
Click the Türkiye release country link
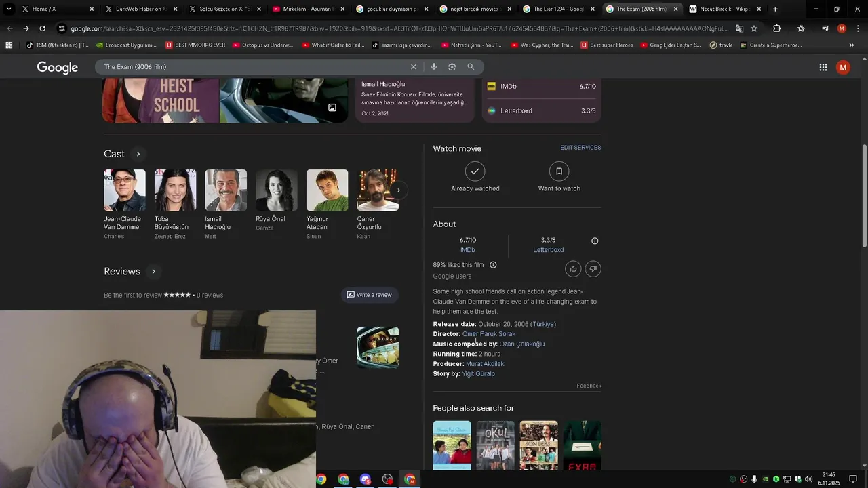543,324
